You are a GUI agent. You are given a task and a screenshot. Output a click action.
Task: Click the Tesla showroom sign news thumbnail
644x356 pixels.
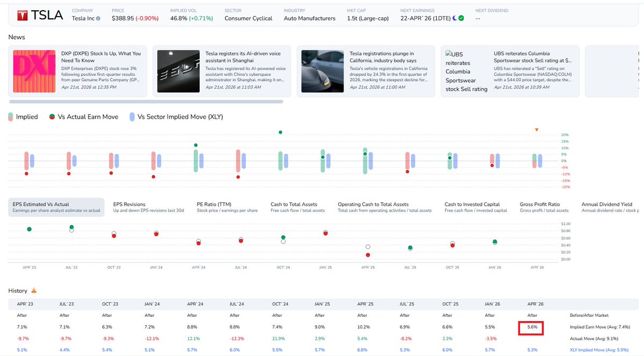click(178, 71)
